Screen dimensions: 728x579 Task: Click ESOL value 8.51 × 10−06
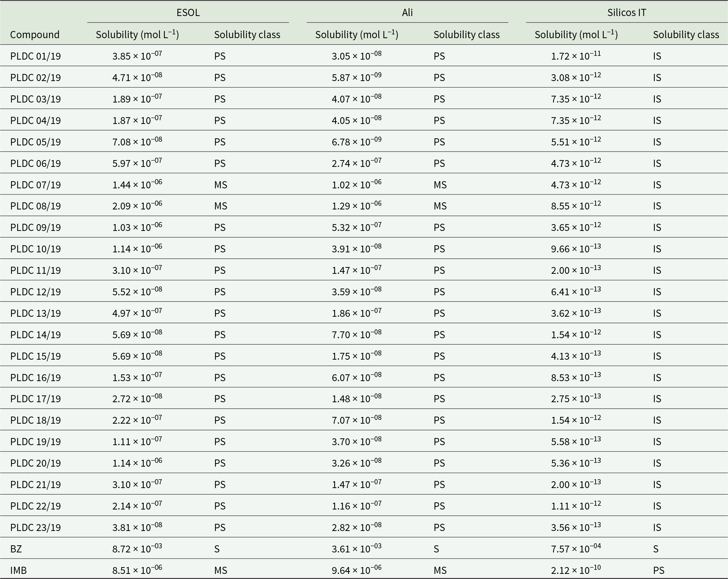tap(137, 569)
